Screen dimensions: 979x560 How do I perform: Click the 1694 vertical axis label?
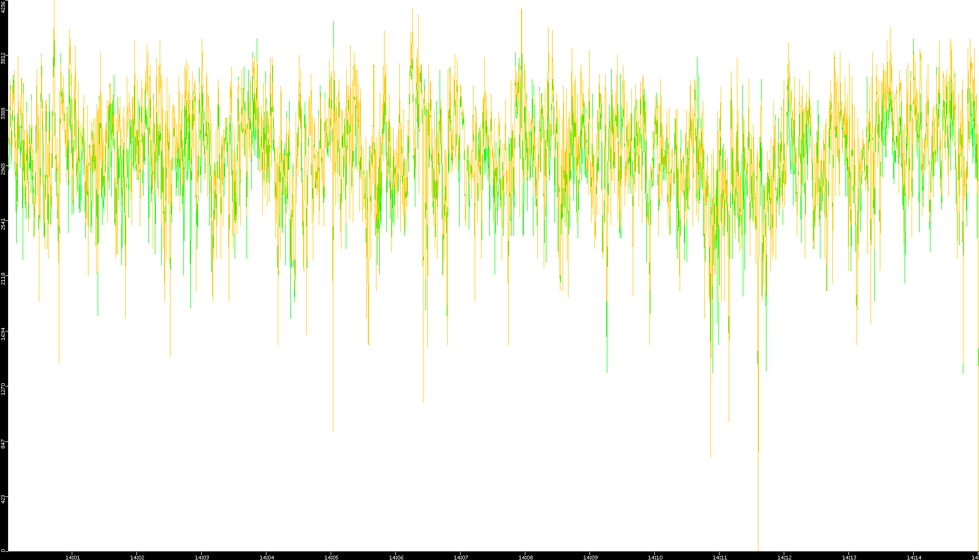tap(3, 333)
